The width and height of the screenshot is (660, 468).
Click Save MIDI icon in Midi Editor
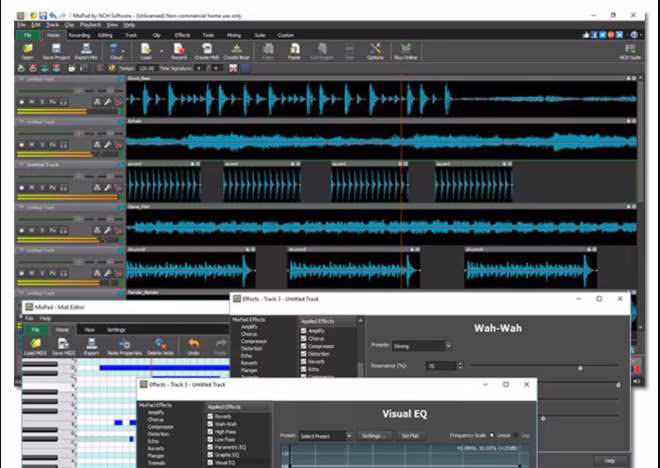point(64,347)
